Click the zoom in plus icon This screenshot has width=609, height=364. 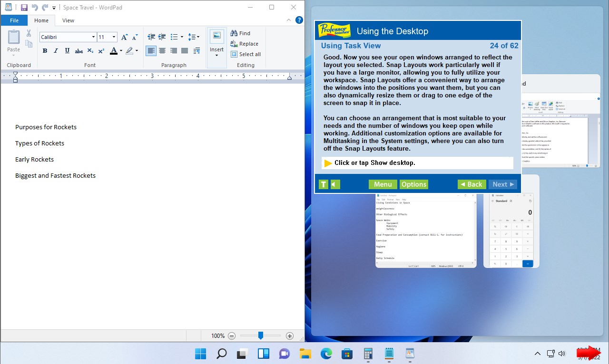pos(290,336)
